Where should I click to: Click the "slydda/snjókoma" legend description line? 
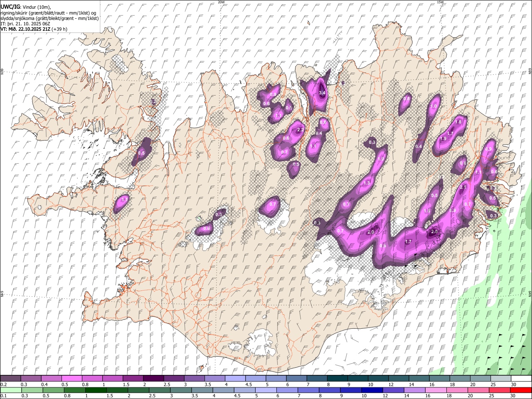point(50,18)
